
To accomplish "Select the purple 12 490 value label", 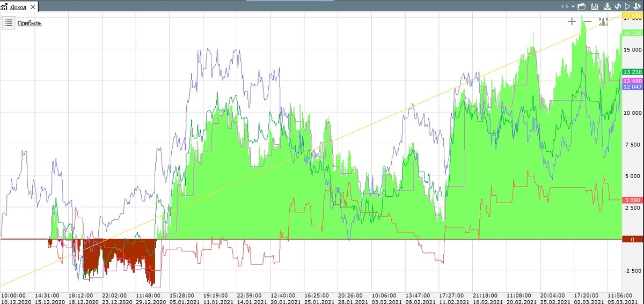I will [632, 80].
